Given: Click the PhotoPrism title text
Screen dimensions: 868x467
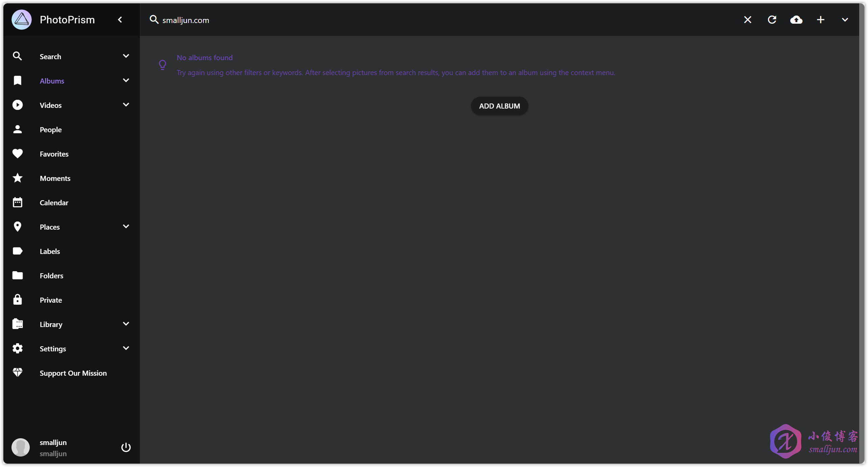Looking at the screenshot, I should [67, 20].
